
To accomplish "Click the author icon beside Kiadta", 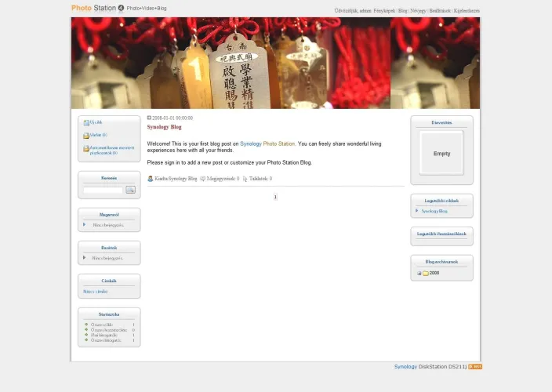I will (151, 179).
